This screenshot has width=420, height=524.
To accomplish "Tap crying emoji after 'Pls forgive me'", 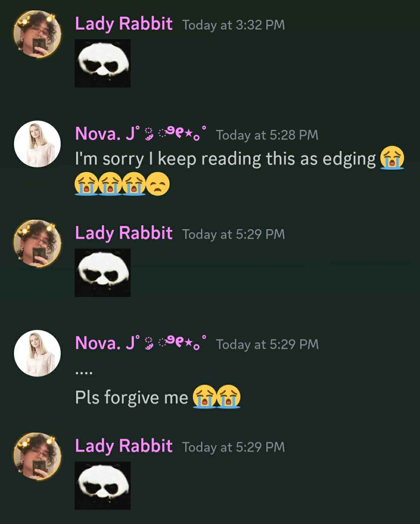I will pyautogui.click(x=205, y=397).
